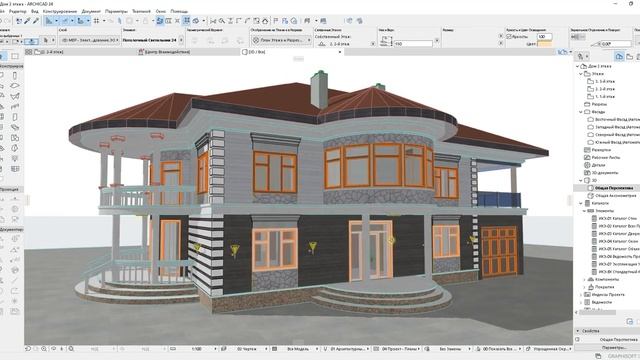Screen dimensions: 640x360
Task: Click the undo arrow icon in bottom bar
Action: [x=28, y=349]
